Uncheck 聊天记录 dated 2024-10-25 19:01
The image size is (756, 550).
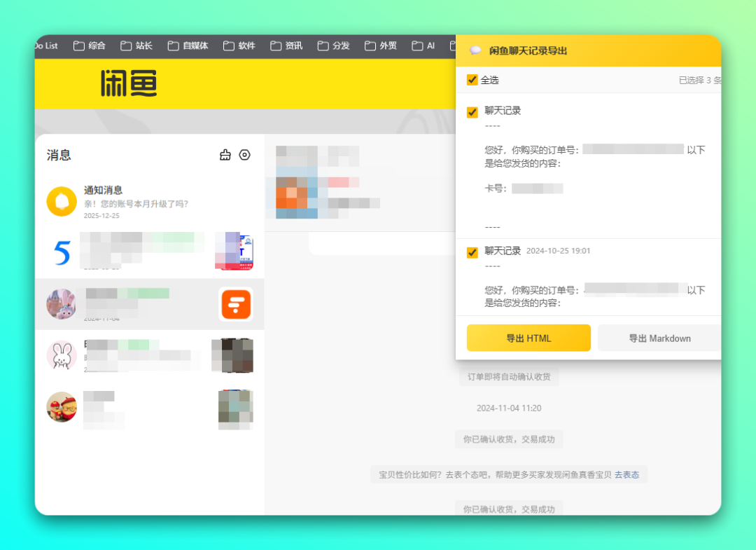tap(472, 252)
